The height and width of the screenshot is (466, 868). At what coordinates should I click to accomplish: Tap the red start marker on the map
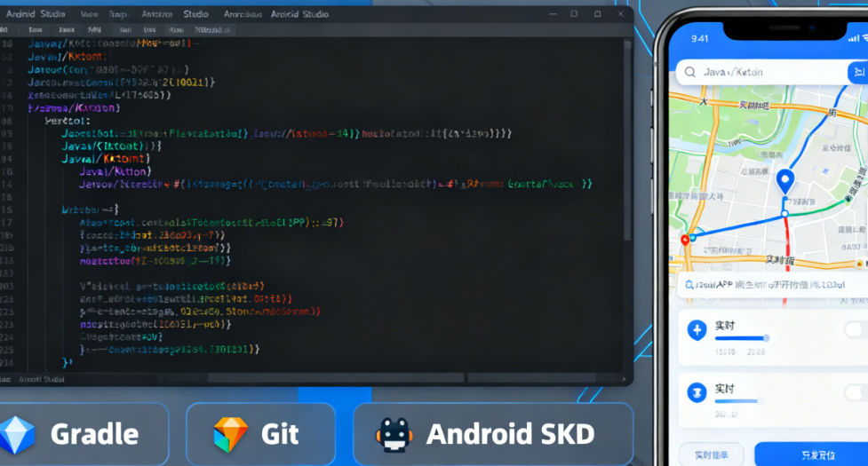pyautogui.click(x=685, y=240)
